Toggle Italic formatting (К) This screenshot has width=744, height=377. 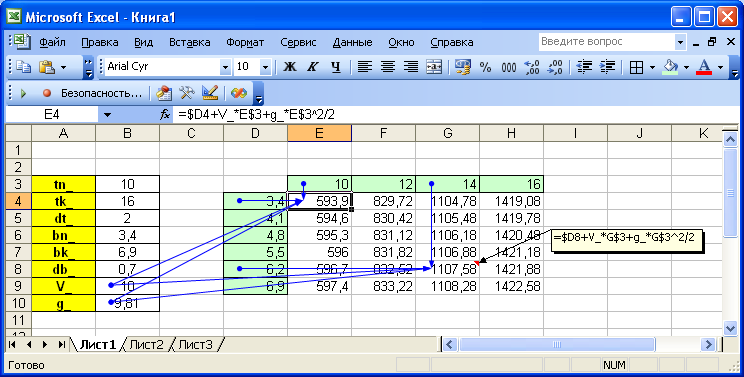click(x=312, y=67)
